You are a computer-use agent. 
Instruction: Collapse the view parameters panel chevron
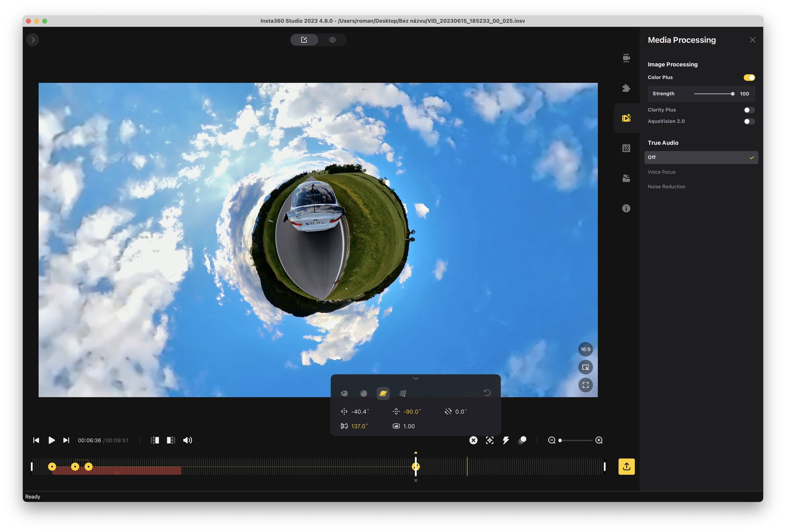416,378
